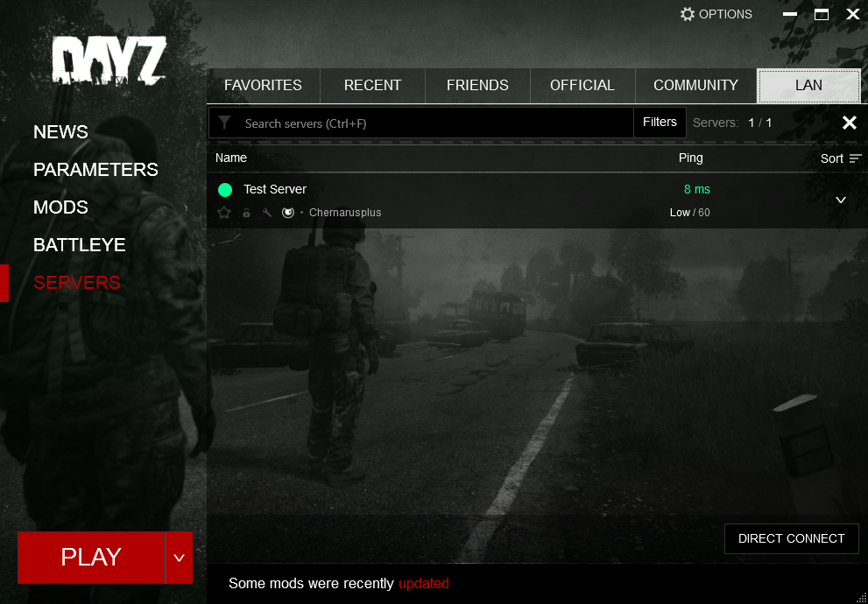Click the Play button
Screen dimensions: 868x604
click(91, 558)
